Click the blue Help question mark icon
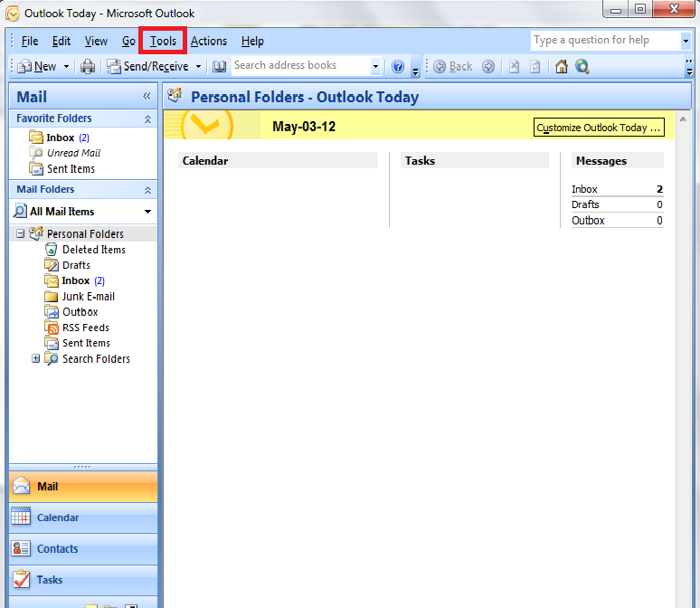This screenshot has height=608, width=700. click(398, 66)
